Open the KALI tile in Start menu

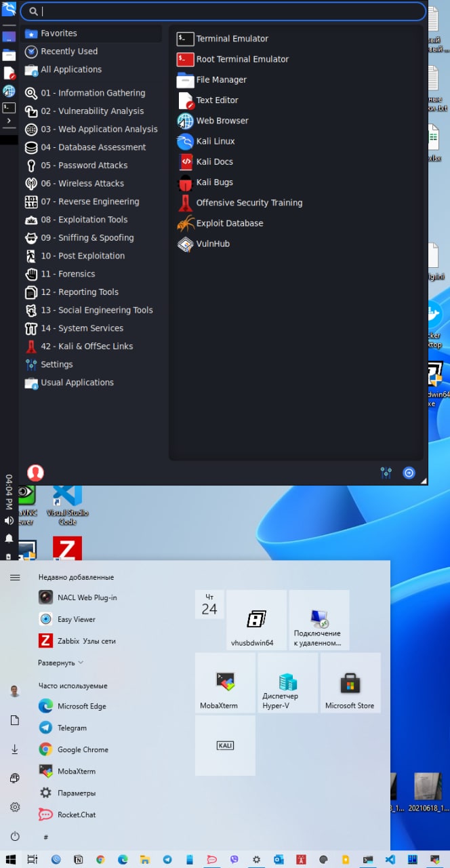pos(225,745)
